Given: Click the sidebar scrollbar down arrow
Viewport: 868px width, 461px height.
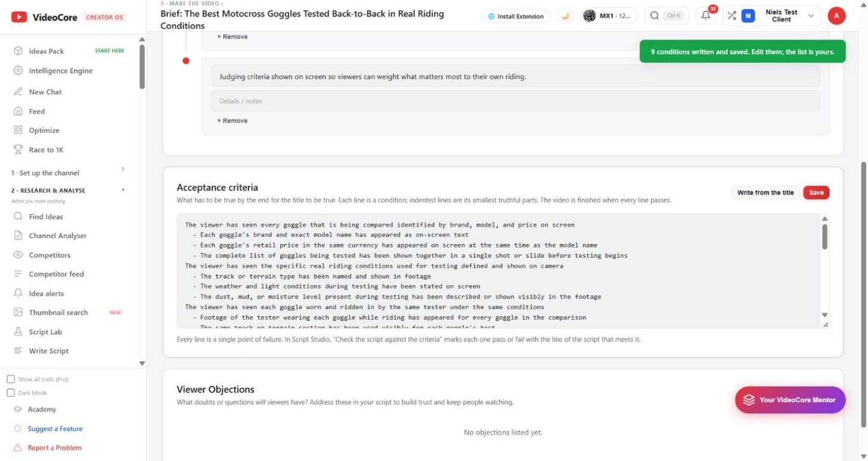Looking at the screenshot, I should 142,363.
